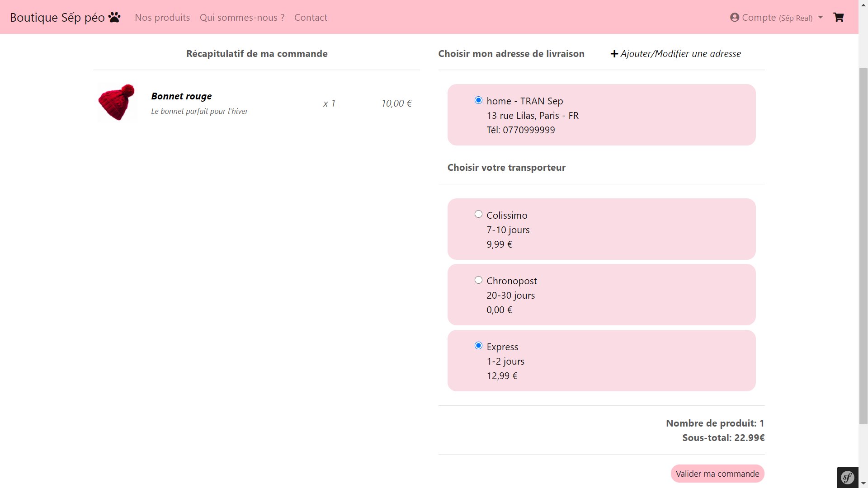Screen dimensions: 868x488
Task: Select the home address radio button
Action: pyautogui.click(x=478, y=100)
